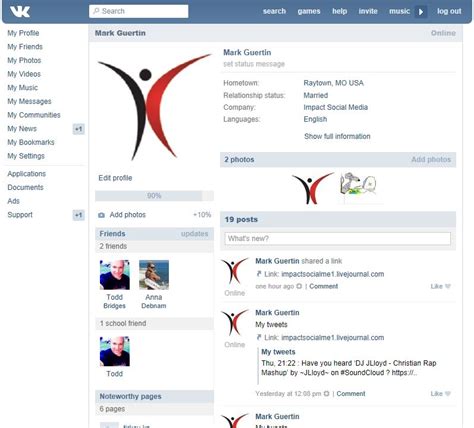Open games in the header menu

point(309,11)
